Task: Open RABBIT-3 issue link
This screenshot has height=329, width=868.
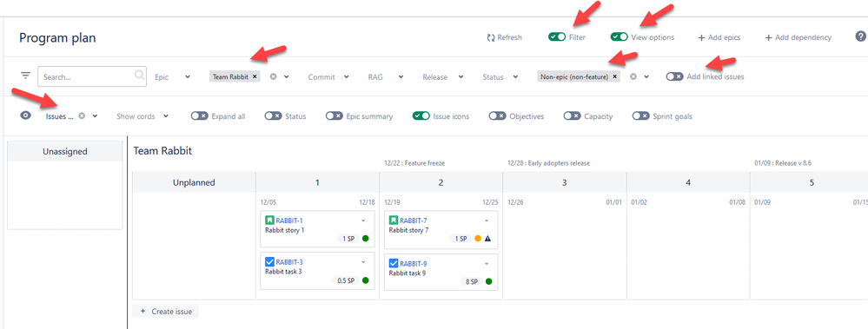Action: 289,262
